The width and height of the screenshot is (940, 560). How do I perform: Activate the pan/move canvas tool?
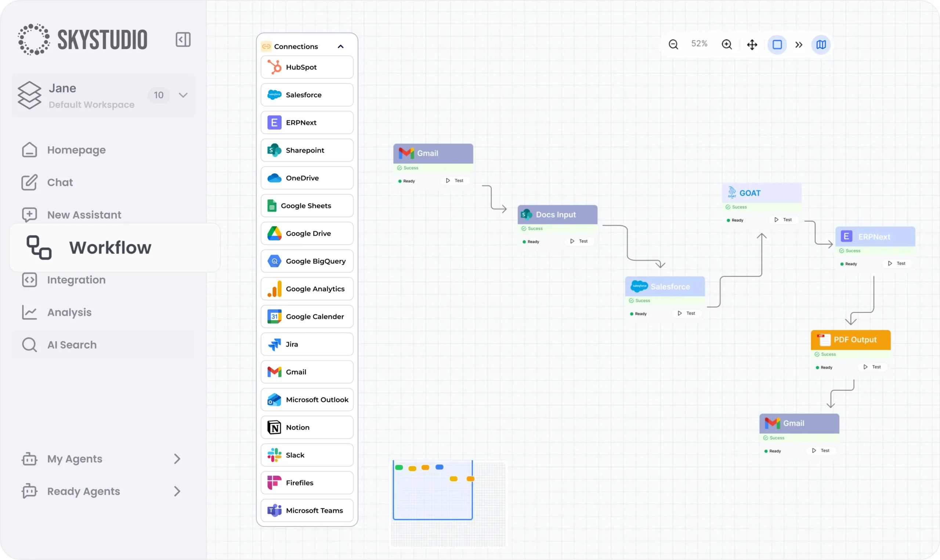click(752, 44)
